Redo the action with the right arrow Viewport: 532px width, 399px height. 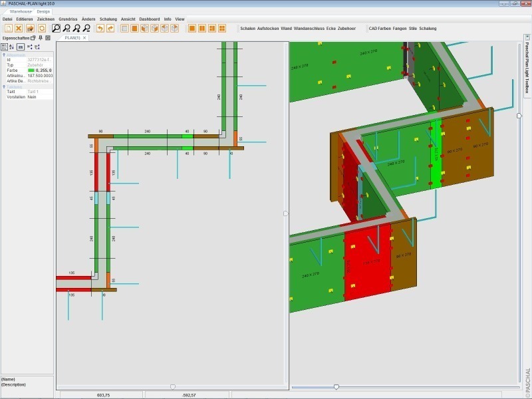pos(110,29)
